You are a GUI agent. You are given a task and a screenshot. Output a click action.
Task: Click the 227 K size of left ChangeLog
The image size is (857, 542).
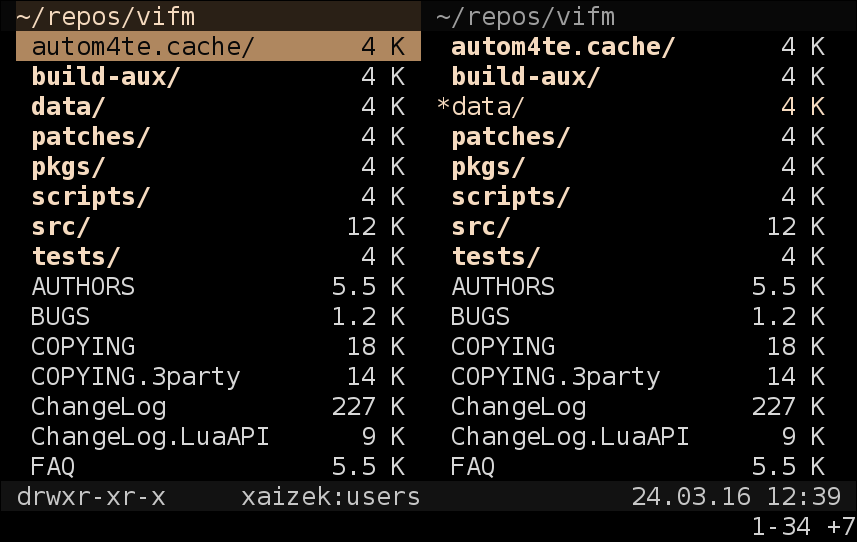click(x=368, y=406)
